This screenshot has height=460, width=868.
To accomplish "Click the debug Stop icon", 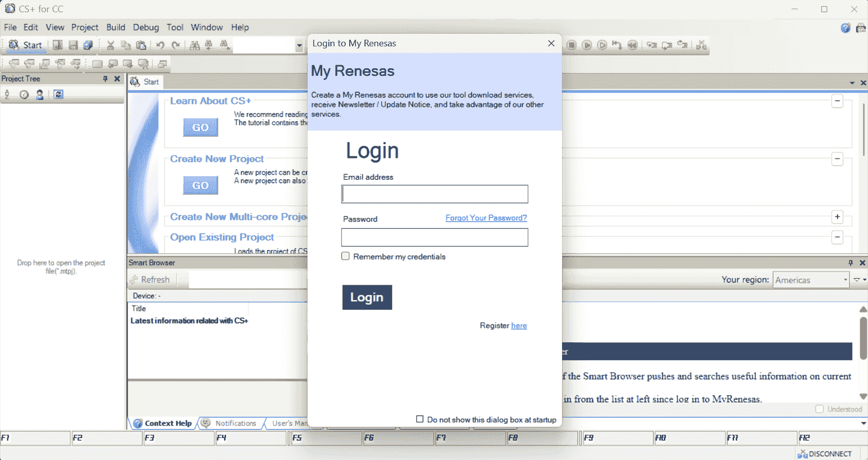I will pyautogui.click(x=571, y=45).
